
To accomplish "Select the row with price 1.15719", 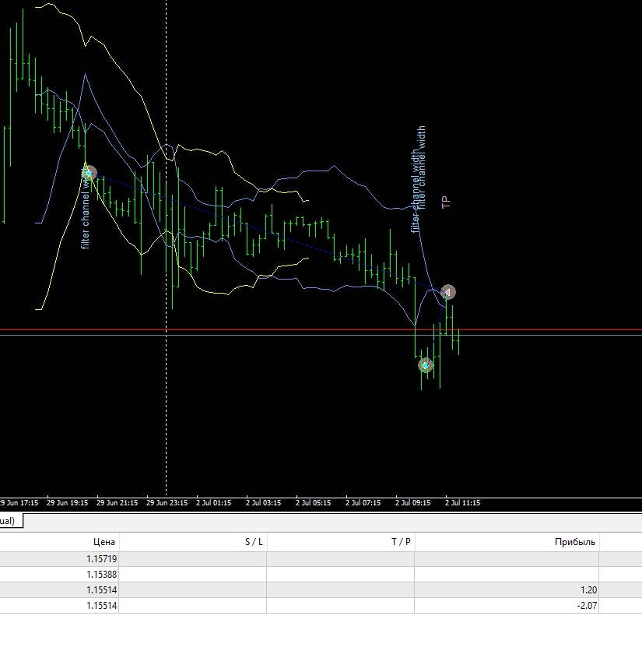I will click(321, 559).
